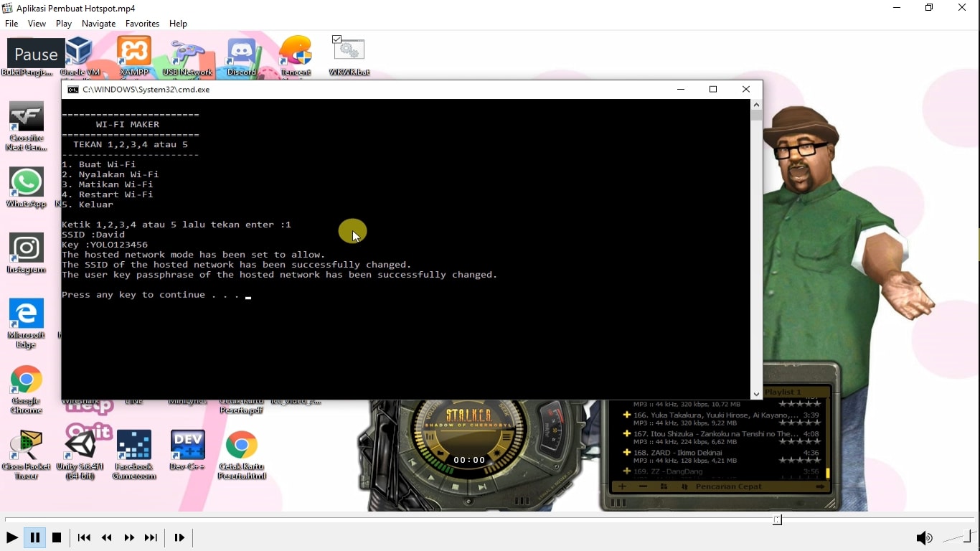Mute the player volume speaker icon
The height and width of the screenshot is (551, 980).
tap(924, 537)
